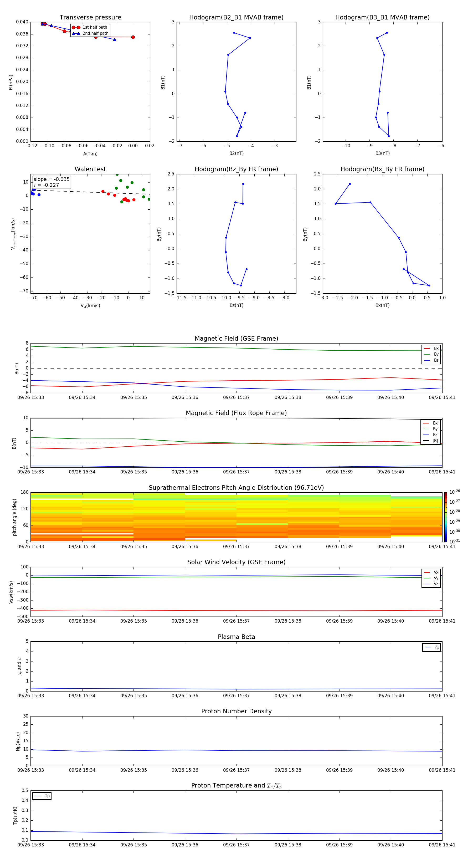Click the Magnetic Field (Flux Rope Frame) title

pos(236,413)
